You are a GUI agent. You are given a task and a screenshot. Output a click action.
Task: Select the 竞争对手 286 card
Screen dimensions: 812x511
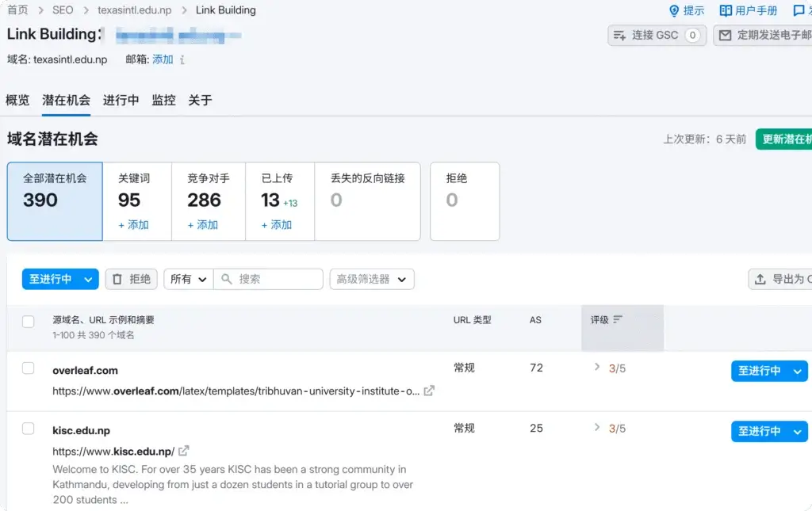(209, 200)
